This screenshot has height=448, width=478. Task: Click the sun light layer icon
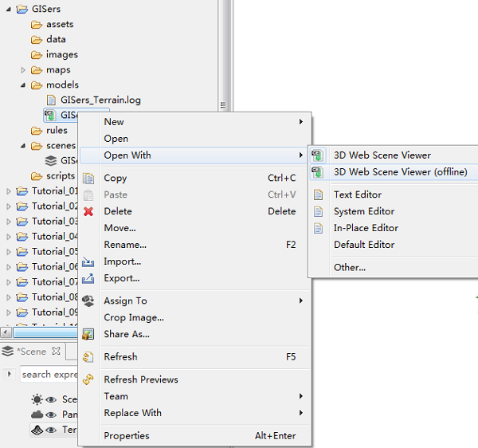point(37,399)
